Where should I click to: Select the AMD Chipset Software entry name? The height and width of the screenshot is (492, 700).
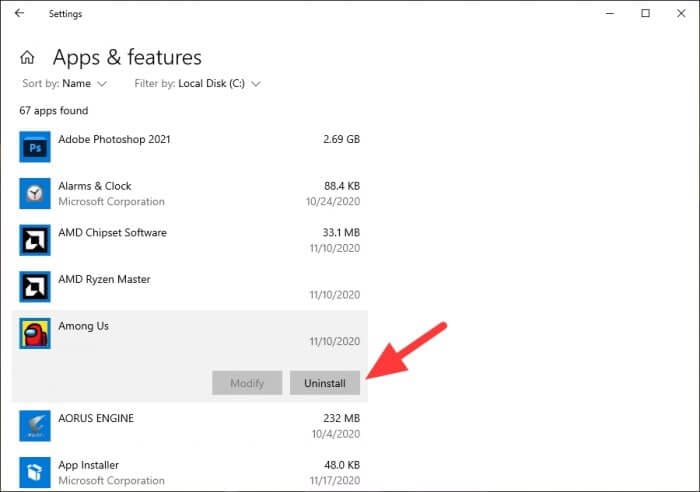click(112, 233)
